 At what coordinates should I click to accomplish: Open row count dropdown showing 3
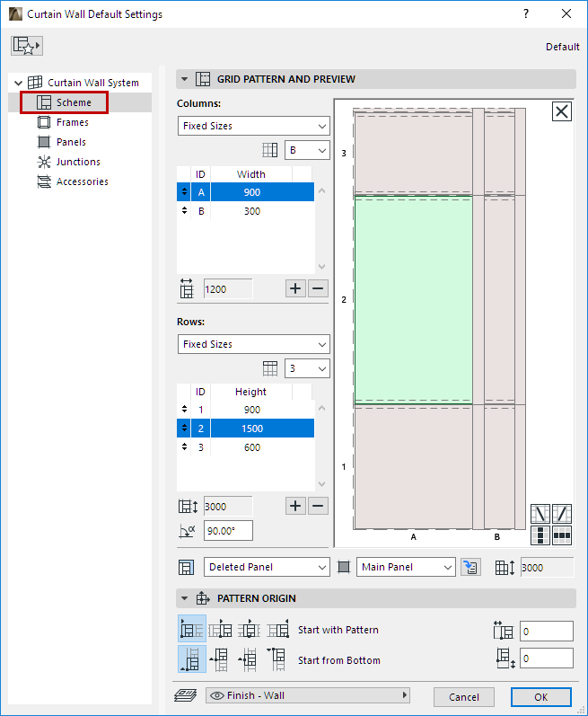307,368
